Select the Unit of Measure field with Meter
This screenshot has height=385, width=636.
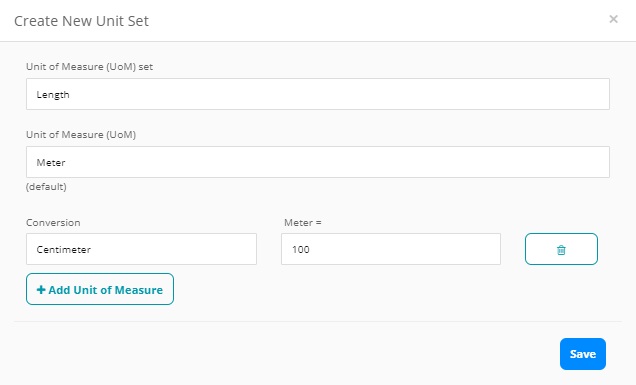[x=318, y=162]
